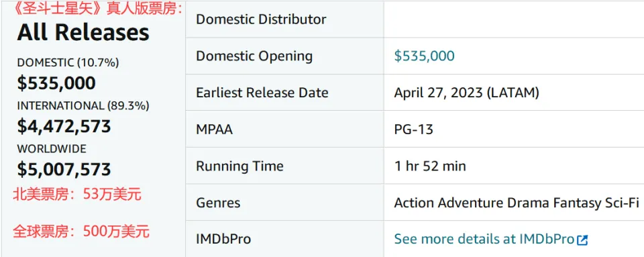Follow See more details at IMDbPro link
The width and height of the screenshot is (644, 257).
pyautogui.click(x=491, y=239)
